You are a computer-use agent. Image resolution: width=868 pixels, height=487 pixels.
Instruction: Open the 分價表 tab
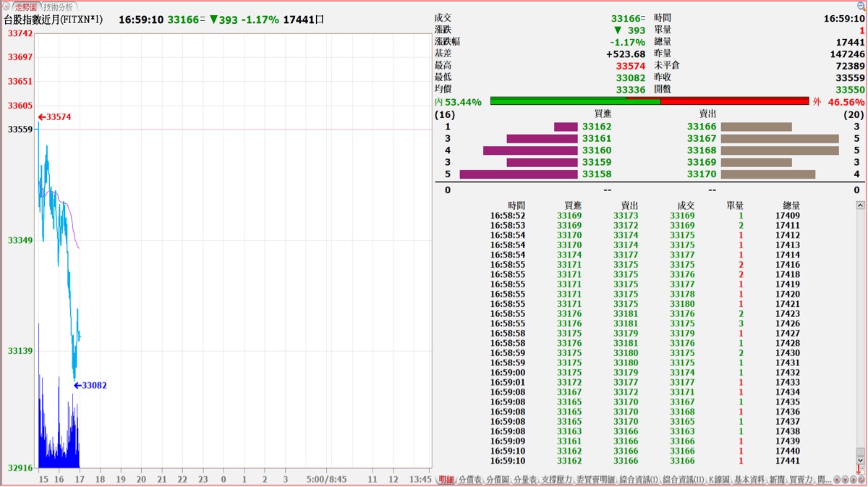coord(470,480)
